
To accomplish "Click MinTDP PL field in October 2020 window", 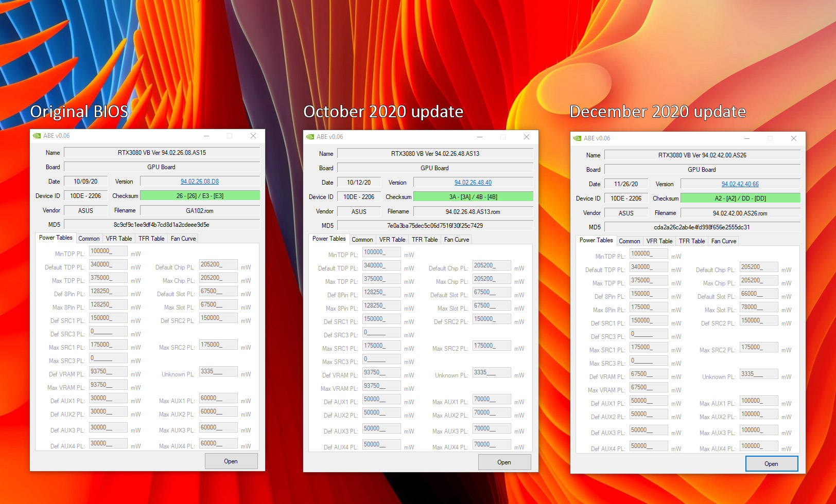I will (x=381, y=252).
